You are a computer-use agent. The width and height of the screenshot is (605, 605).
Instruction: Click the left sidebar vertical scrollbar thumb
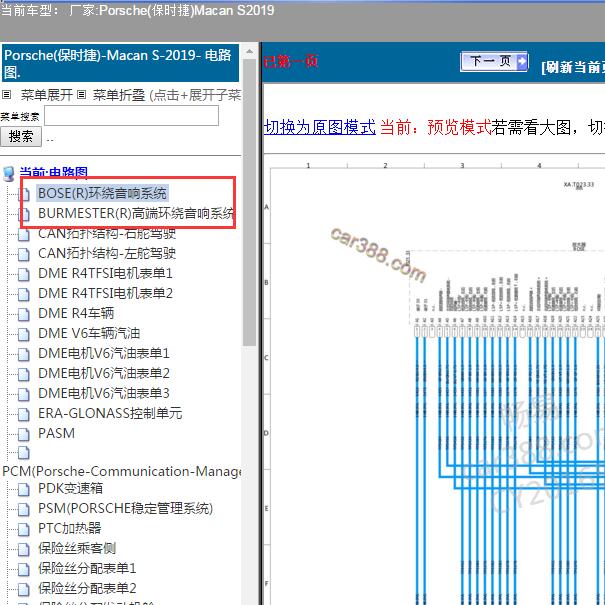click(250, 202)
